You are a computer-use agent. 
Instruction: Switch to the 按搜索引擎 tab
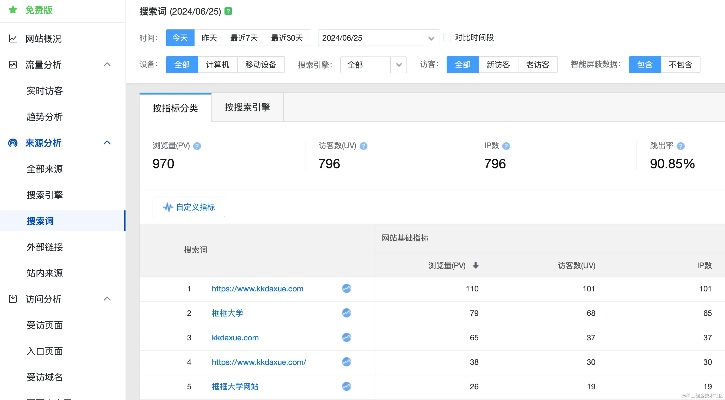pos(247,106)
